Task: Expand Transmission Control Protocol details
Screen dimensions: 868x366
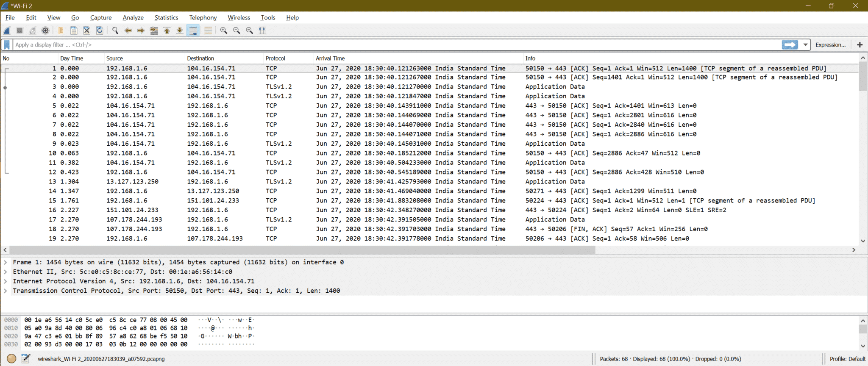Action: (6, 291)
